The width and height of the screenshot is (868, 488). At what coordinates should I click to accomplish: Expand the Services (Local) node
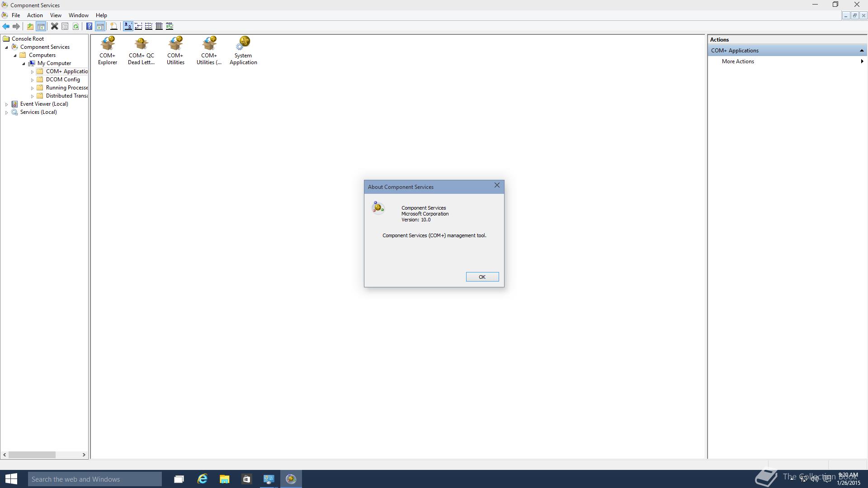pyautogui.click(x=6, y=112)
